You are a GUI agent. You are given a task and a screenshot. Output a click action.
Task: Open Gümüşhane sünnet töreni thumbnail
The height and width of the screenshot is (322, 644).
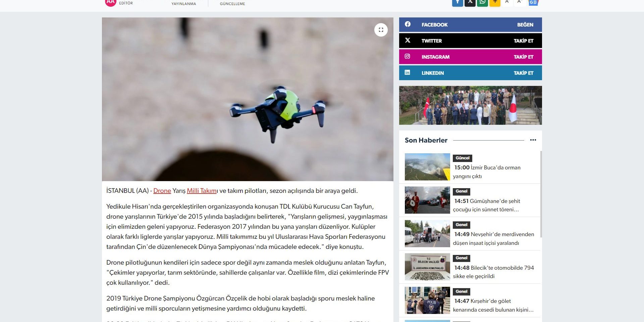[x=427, y=200]
